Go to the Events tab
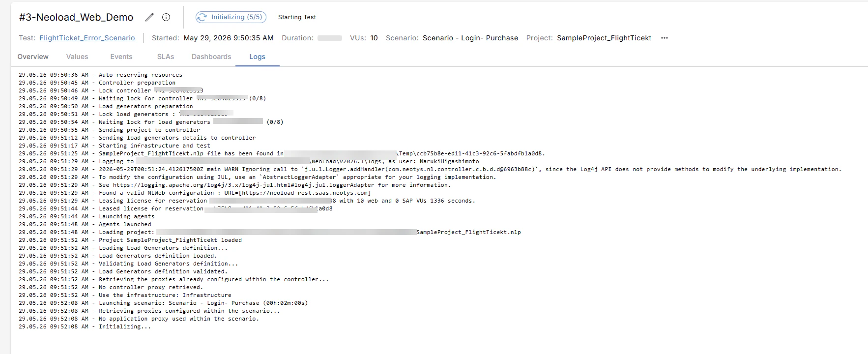The width and height of the screenshot is (868, 354). [121, 57]
